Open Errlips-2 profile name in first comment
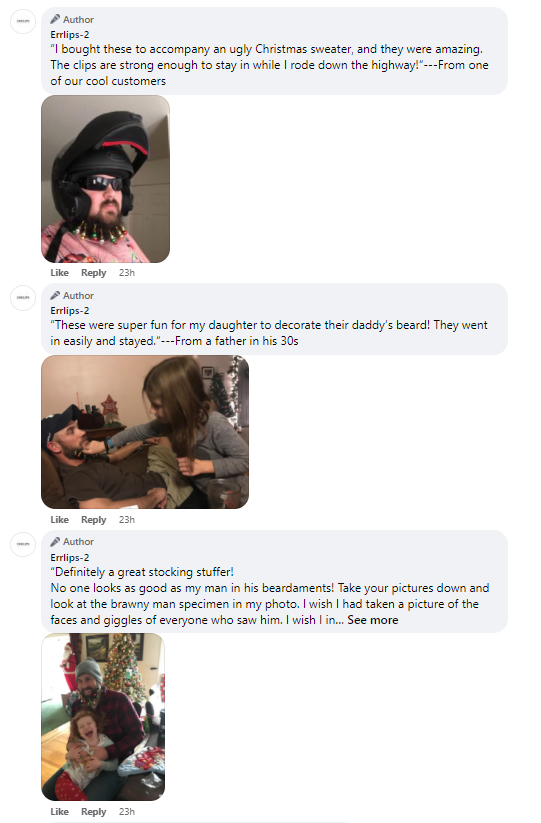Image resolution: width=541 pixels, height=823 pixels. point(70,35)
